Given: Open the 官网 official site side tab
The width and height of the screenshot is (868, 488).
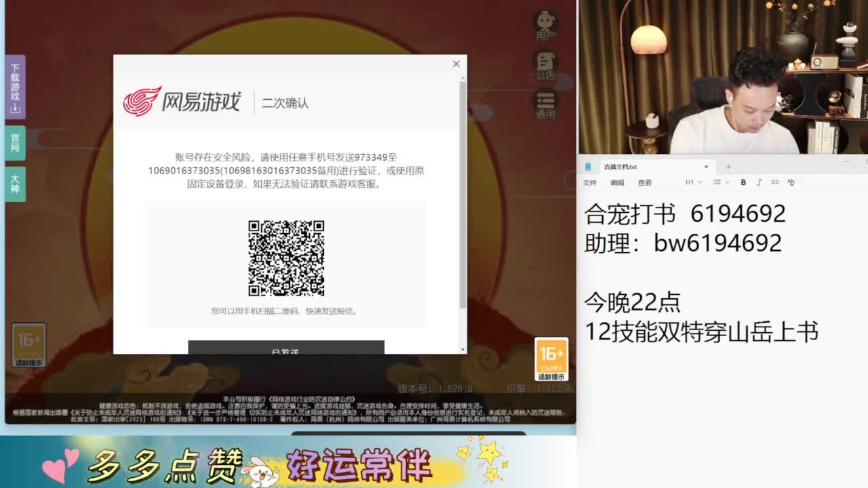Looking at the screenshot, I should pyautogui.click(x=15, y=142).
